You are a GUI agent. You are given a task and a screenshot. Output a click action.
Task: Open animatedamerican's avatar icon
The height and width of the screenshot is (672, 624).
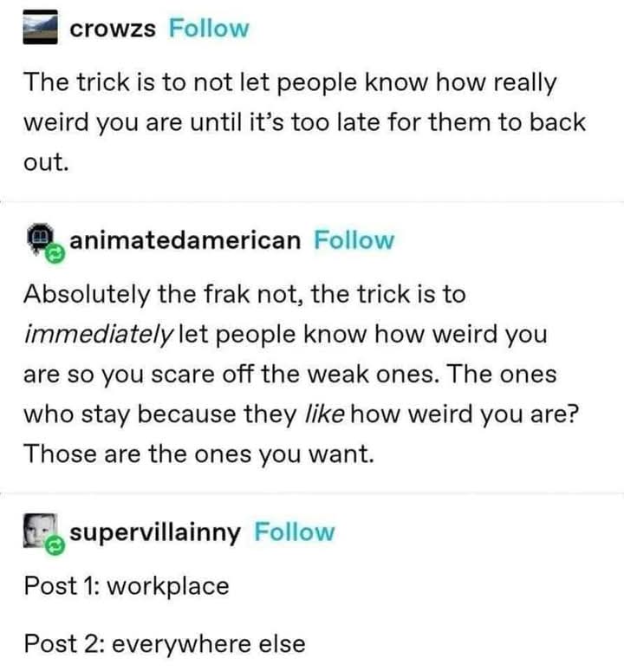point(40,238)
